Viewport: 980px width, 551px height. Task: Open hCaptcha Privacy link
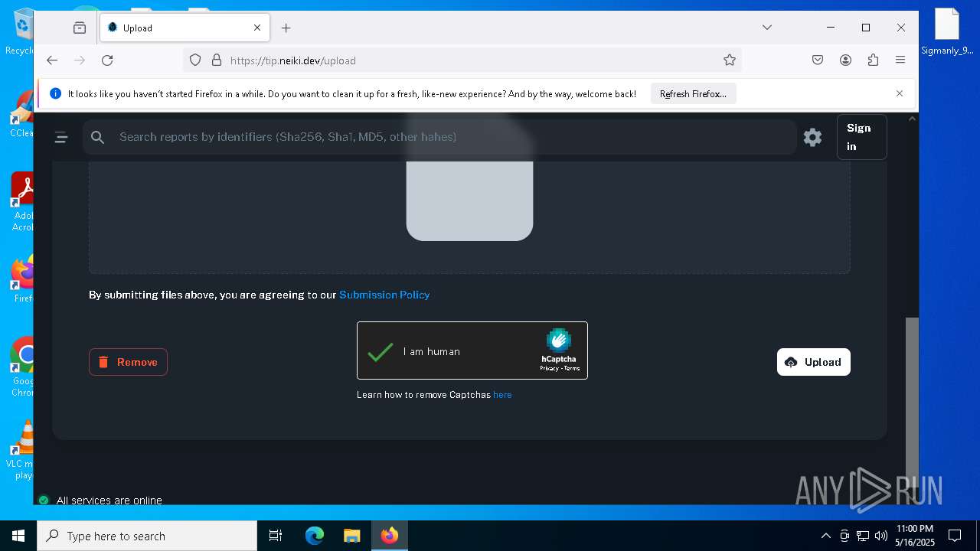[x=549, y=369]
